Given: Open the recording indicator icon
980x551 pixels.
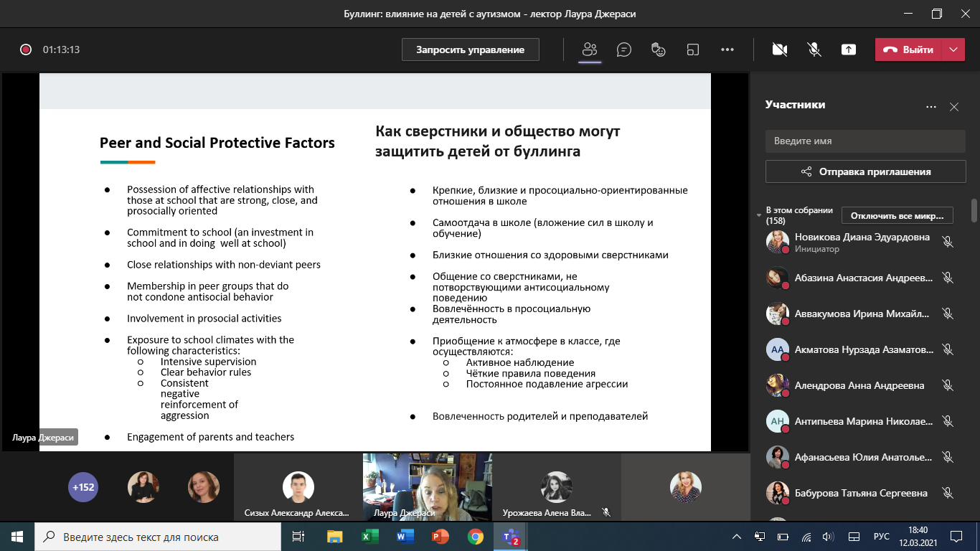Looking at the screenshot, I should [26, 50].
